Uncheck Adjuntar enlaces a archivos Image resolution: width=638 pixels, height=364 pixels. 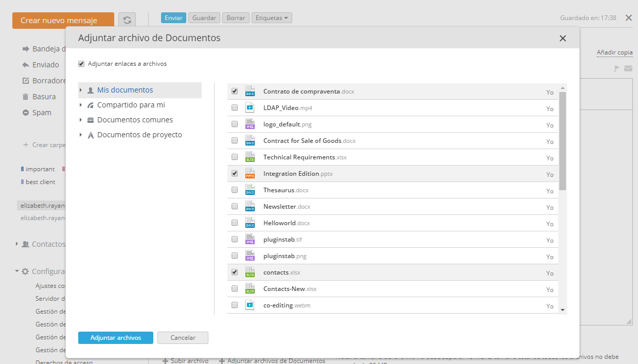point(81,64)
